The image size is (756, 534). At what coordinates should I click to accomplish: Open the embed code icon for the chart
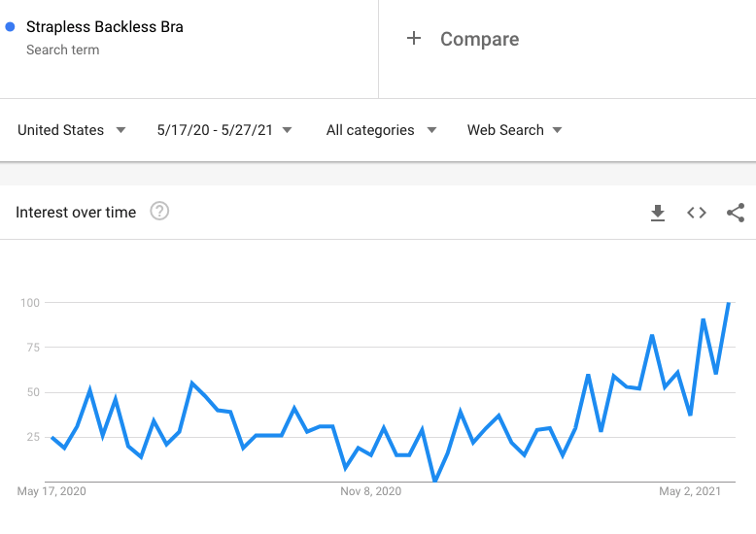click(x=697, y=213)
